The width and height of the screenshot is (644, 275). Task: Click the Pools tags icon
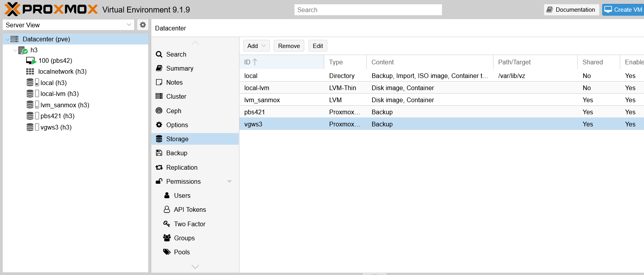pos(167,252)
